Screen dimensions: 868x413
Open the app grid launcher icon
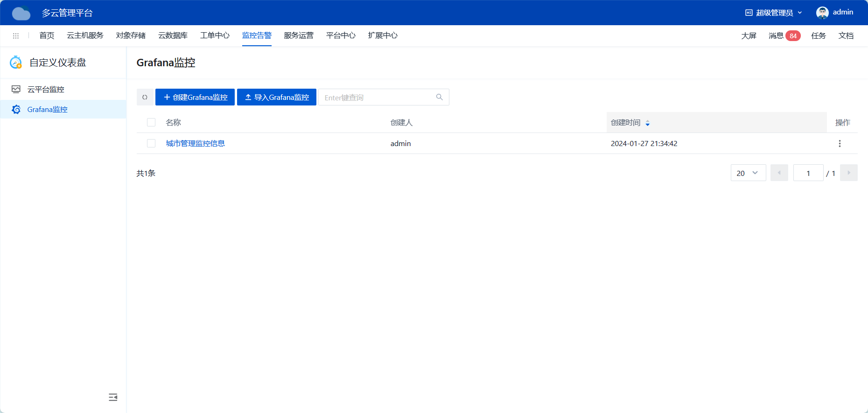pos(16,35)
